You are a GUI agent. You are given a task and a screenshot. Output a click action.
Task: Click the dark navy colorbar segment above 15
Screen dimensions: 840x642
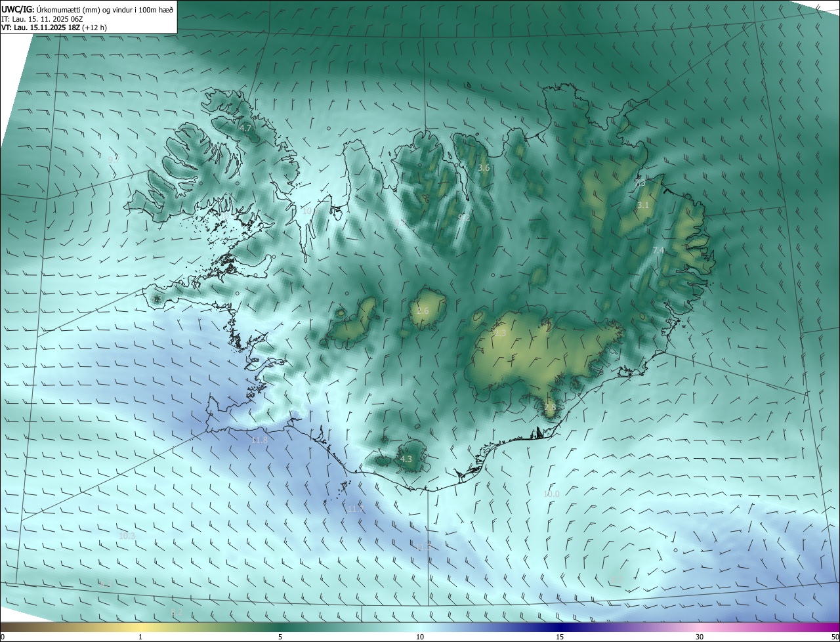coord(560,627)
